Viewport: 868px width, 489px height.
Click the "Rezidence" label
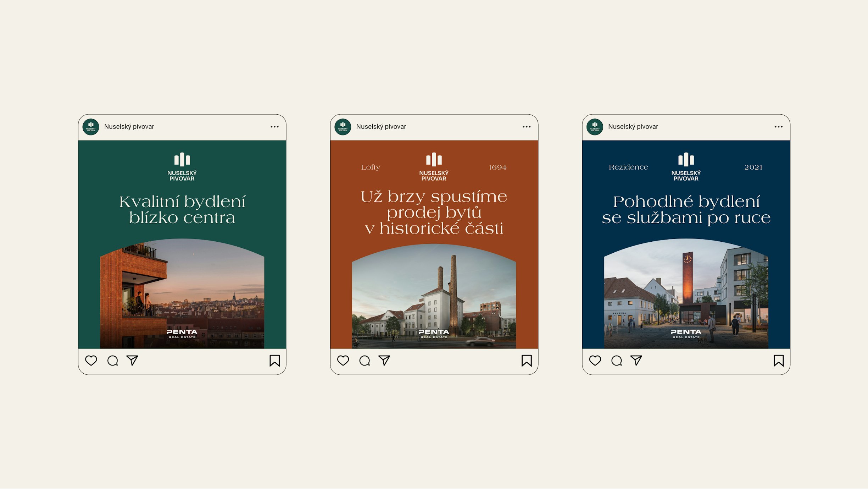point(628,167)
